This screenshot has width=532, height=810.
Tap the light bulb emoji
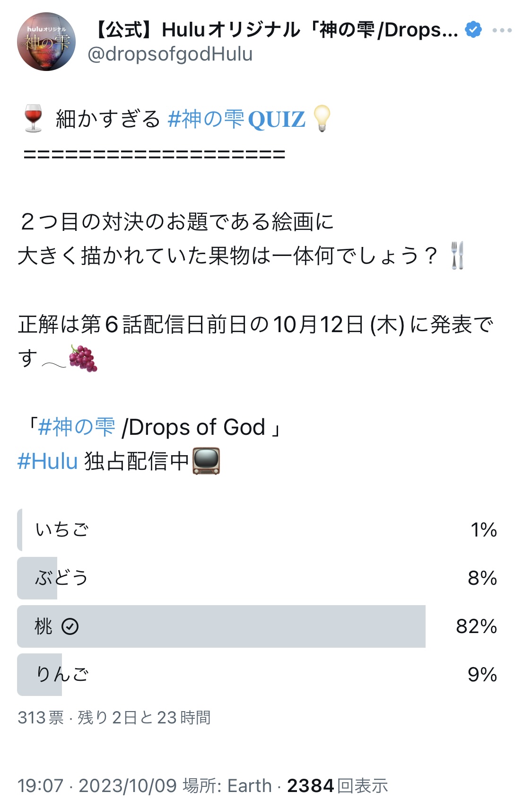pos(322,118)
